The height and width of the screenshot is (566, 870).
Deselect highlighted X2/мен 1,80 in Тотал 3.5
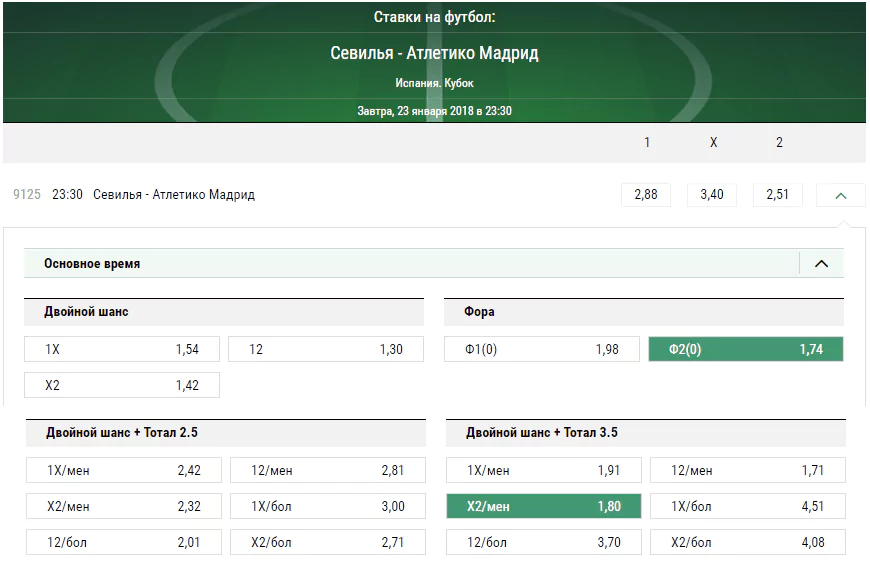click(x=544, y=506)
